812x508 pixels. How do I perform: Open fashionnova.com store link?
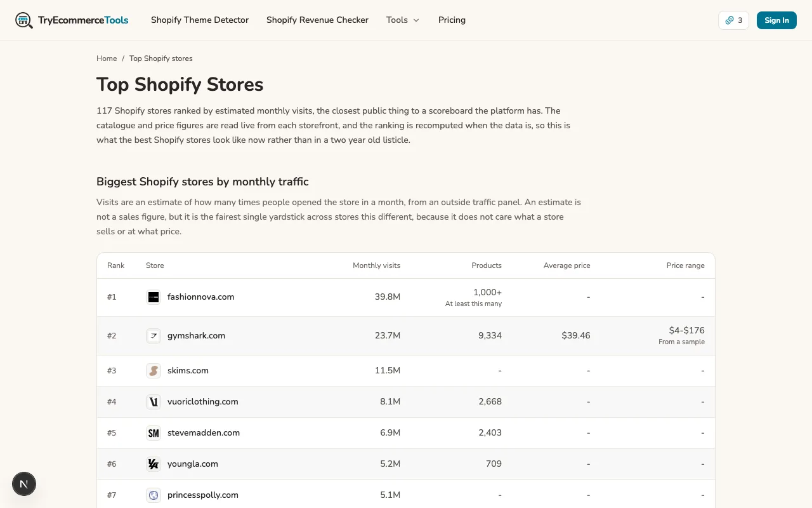click(200, 297)
